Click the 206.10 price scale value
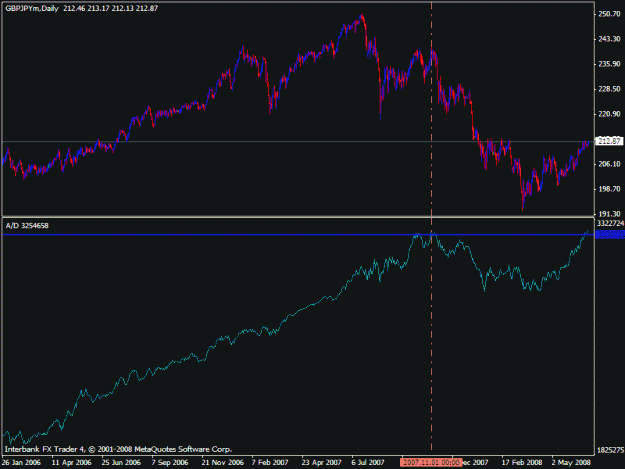 click(x=609, y=164)
